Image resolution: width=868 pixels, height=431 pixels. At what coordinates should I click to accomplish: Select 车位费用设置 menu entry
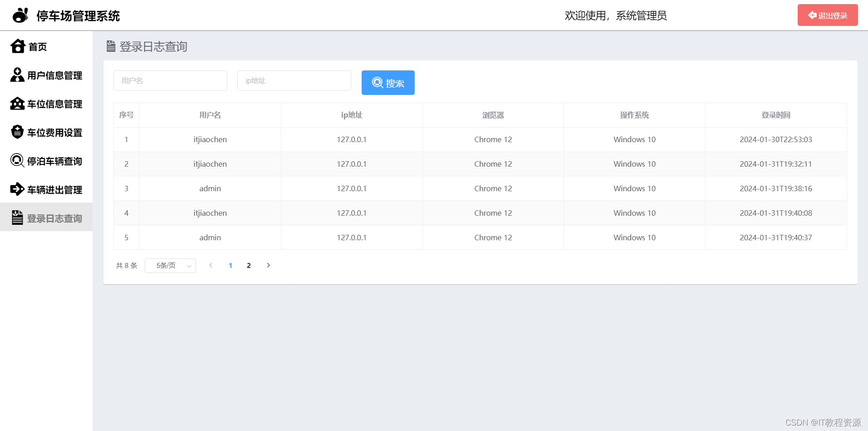coord(46,132)
